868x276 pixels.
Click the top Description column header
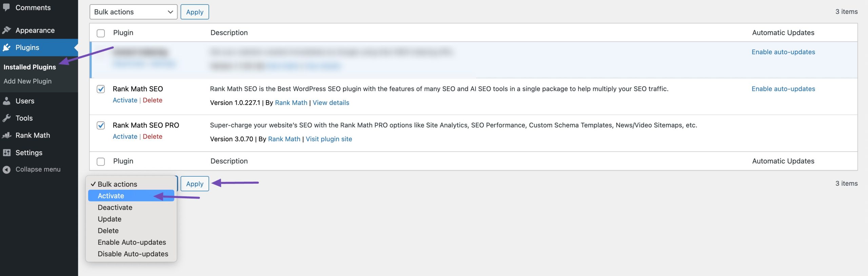point(229,33)
